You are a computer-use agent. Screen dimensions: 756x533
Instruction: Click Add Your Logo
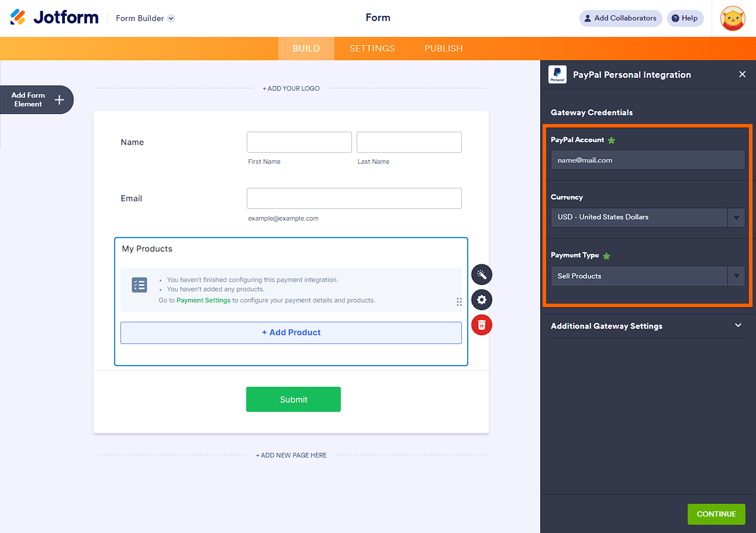click(291, 88)
